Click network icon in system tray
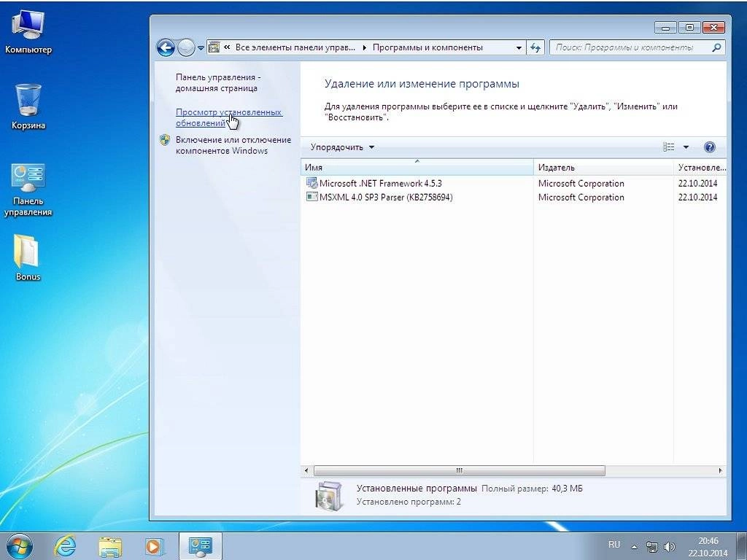This screenshot has width=747, height=560. [x=651, y=547]
